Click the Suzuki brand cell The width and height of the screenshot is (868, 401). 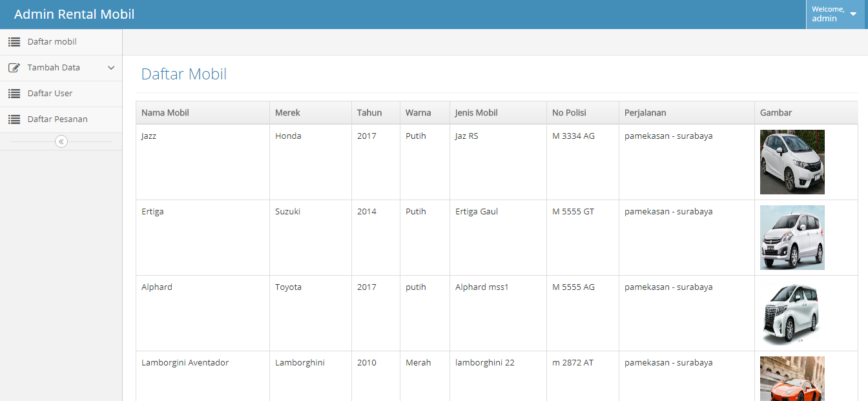(x=311, y=238)
